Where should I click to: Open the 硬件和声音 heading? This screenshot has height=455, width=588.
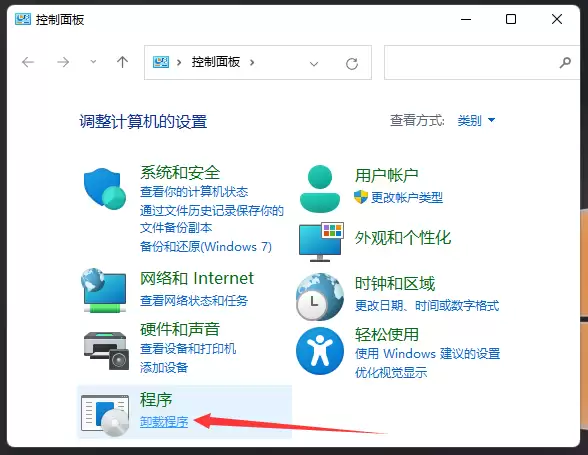(180, 329)
